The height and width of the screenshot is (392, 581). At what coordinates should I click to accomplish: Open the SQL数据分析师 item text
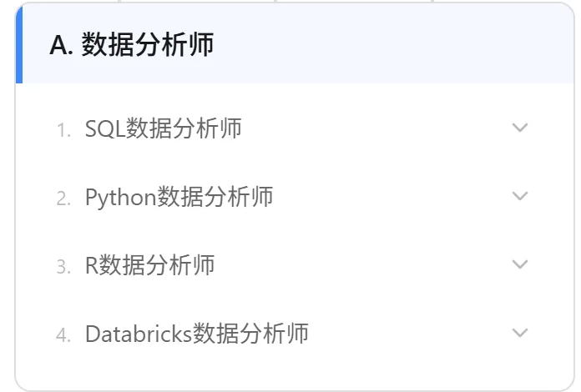[x=164, y=128]
